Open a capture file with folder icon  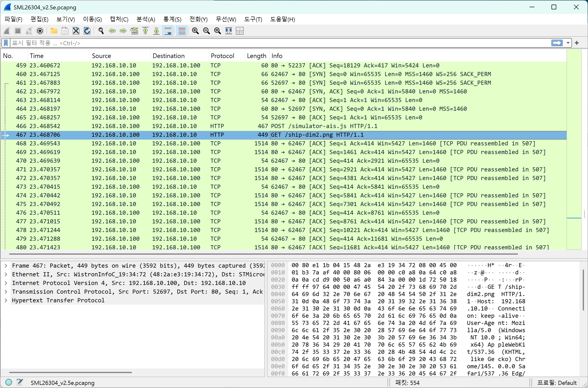click(54, 31)
